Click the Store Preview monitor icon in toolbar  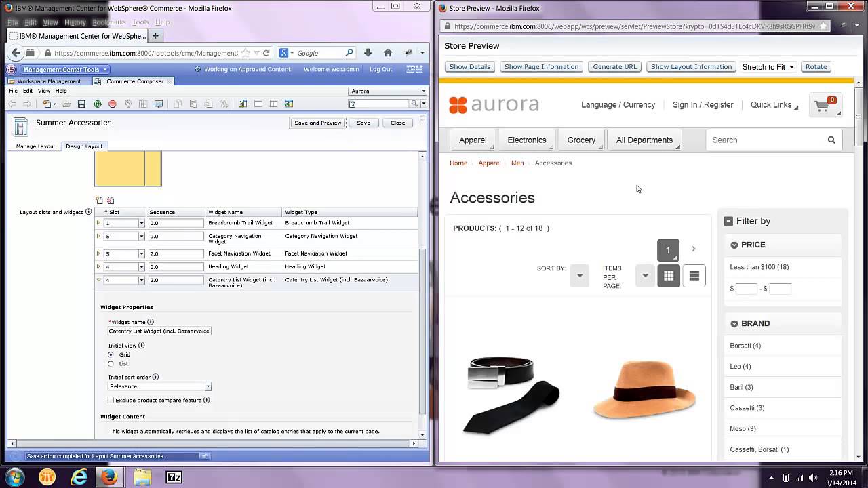159,104
